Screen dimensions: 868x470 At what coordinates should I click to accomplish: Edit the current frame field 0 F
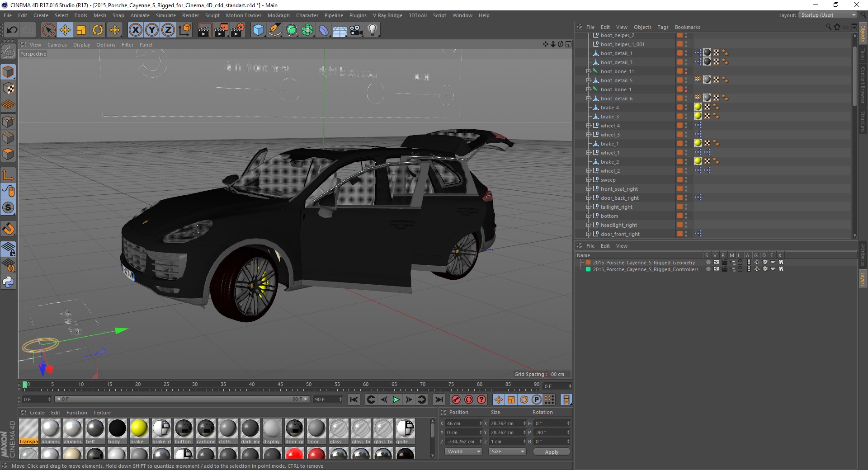pos(37,399)
